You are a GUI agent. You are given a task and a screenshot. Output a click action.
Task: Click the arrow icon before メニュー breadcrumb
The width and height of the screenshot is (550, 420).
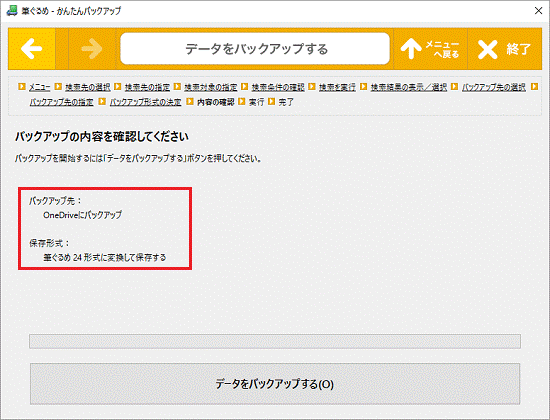22,86
